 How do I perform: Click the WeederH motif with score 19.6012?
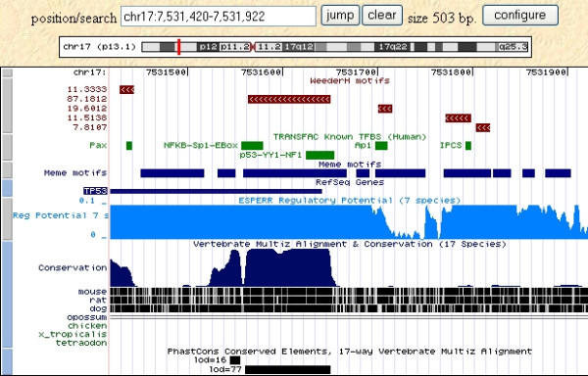[385, 109]
